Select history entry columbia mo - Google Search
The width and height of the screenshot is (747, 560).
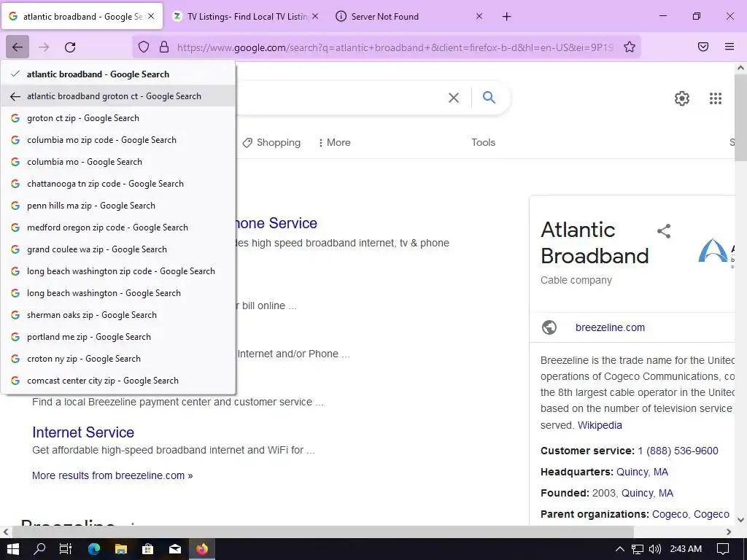[x=118, y=162]
